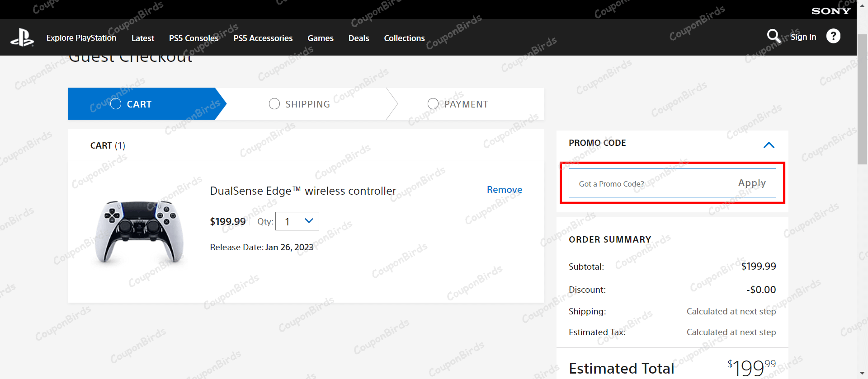Click the PlayStation logo icon
The width and height of the screenshot is (868, 379).
point(22,37)
